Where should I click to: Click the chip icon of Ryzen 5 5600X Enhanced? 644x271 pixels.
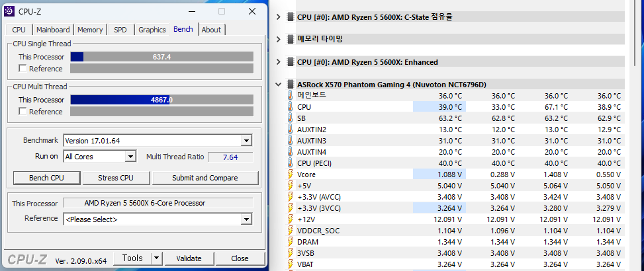[x=291, y=62]
